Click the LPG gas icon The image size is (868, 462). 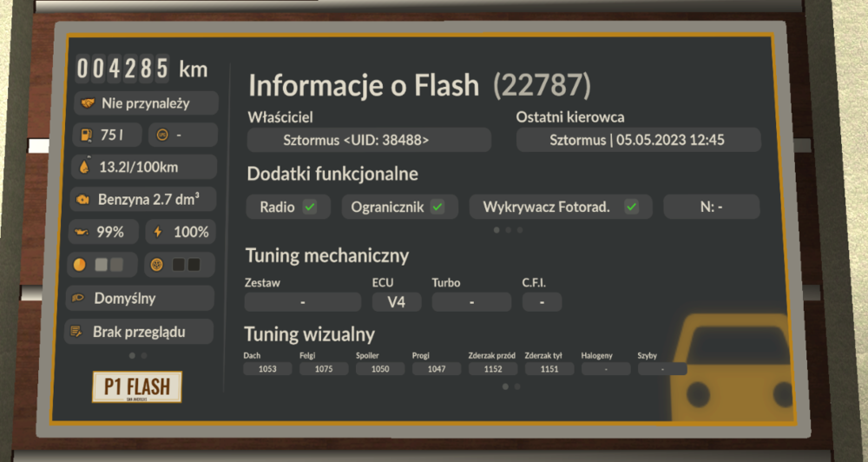[x=162, y=135]
